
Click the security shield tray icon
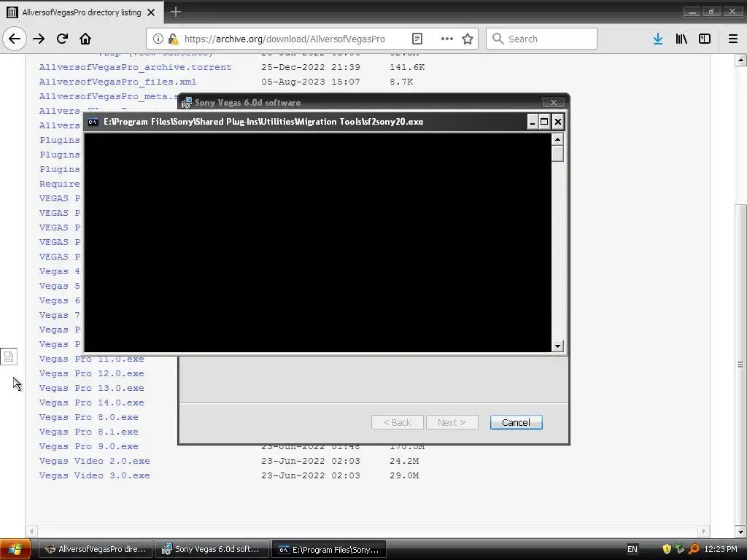point(667,549)
